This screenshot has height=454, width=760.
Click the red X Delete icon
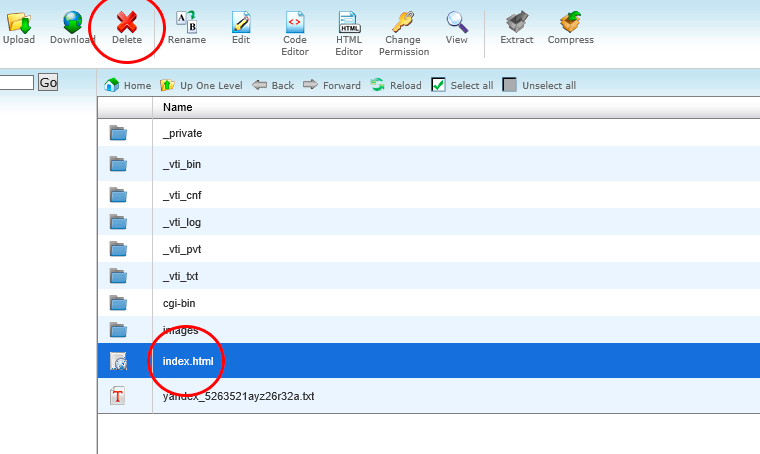127,22
